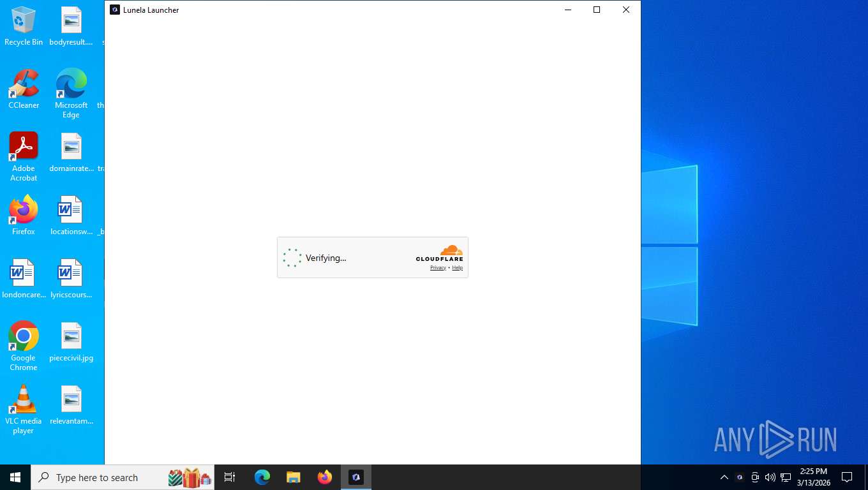Select the londoncare Word document on desktop
This screenshot has height=490, width=868.
point(24,279)
